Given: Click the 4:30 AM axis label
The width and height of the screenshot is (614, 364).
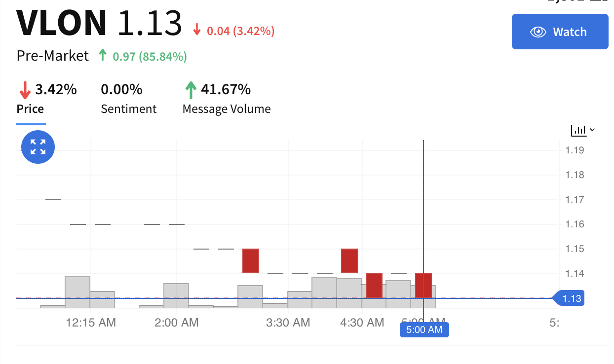Looking at the screenshot, I should click(x=362, y=323).
